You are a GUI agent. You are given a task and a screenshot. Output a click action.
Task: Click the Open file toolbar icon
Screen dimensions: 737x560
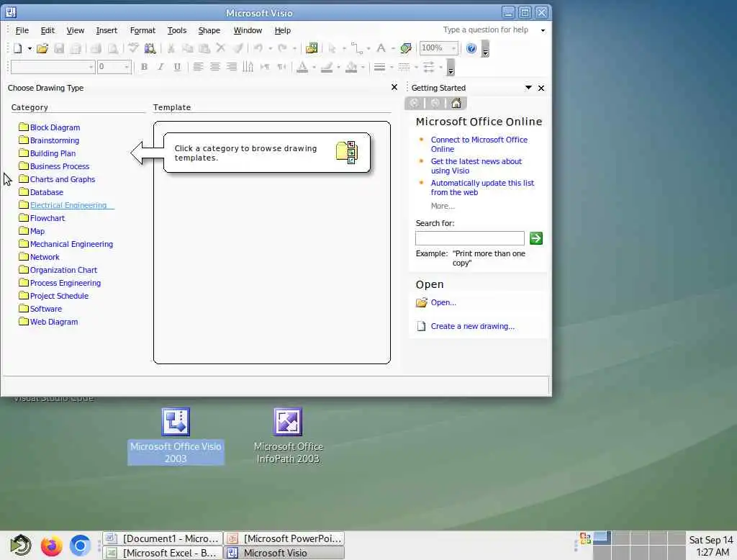[x=42, y=48]
